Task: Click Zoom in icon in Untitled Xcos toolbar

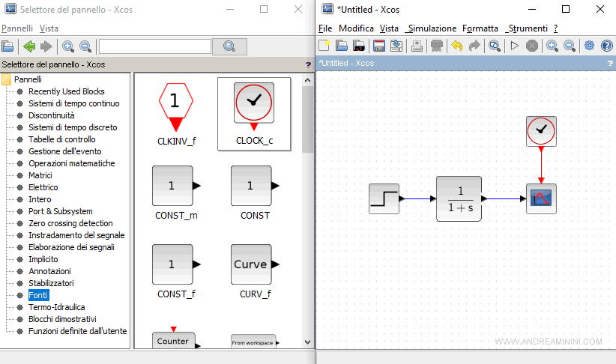Action: pyautogui.click(x=552, y=46)
